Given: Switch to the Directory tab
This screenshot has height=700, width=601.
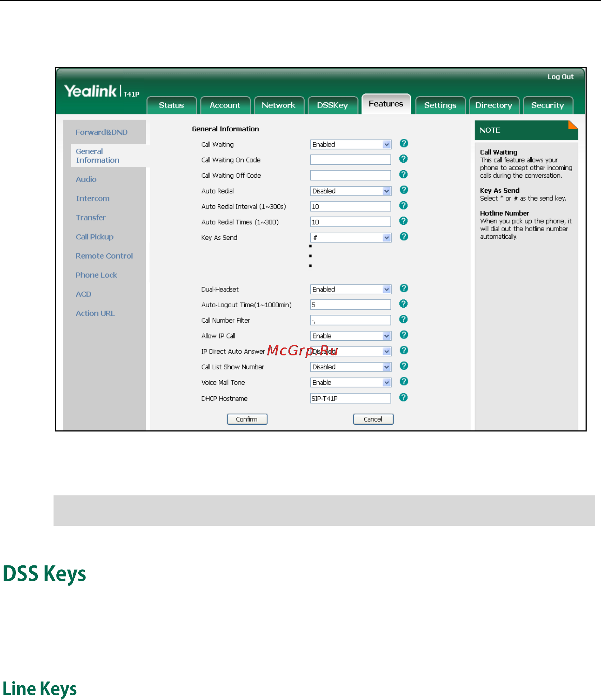Looking at the screenshot, I should coord(494,105).
